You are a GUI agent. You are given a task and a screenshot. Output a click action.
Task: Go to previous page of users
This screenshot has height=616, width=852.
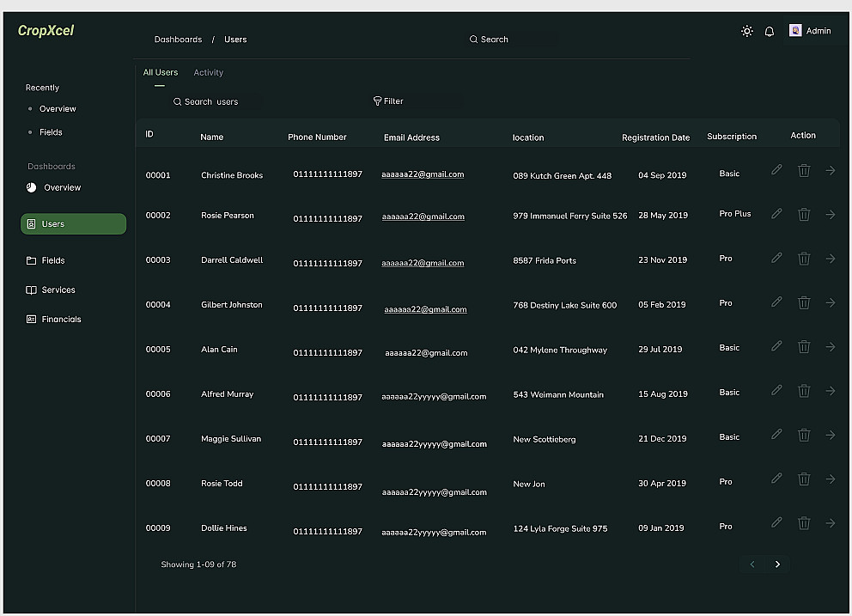752,564
